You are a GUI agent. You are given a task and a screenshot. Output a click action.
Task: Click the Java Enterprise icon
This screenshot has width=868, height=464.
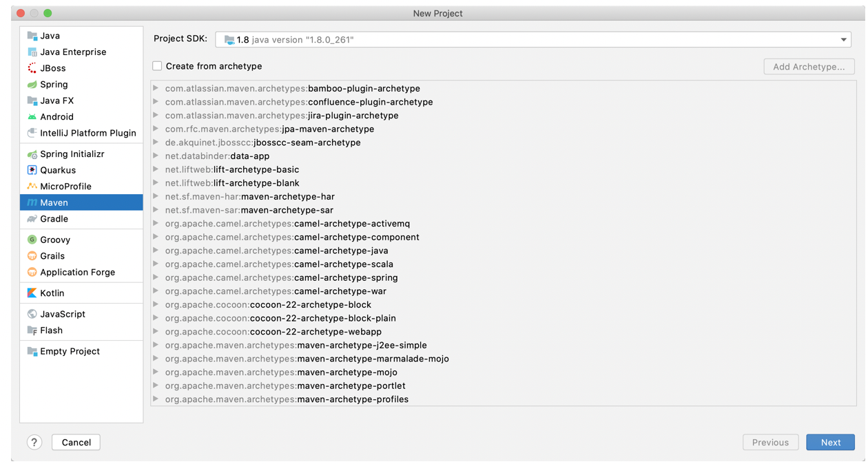coord(32,52)
